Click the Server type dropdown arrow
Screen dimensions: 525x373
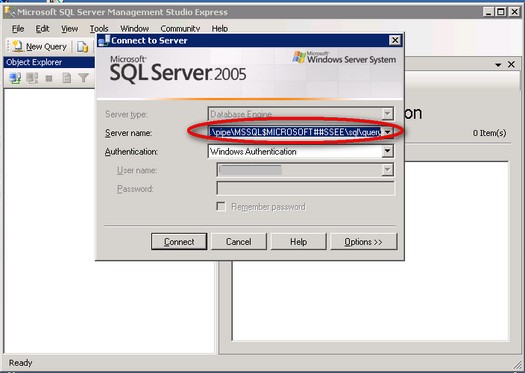pyautogui.click(x=387, y=114)
